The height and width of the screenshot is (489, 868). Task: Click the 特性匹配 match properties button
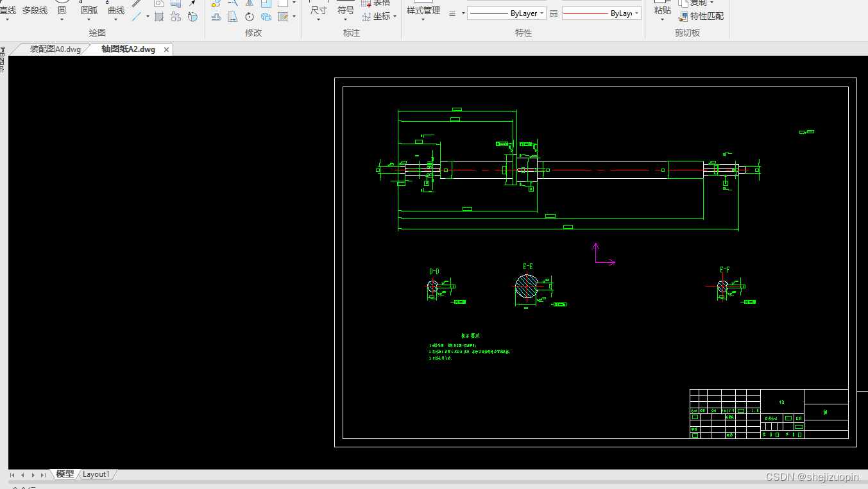tap(701, 16)
